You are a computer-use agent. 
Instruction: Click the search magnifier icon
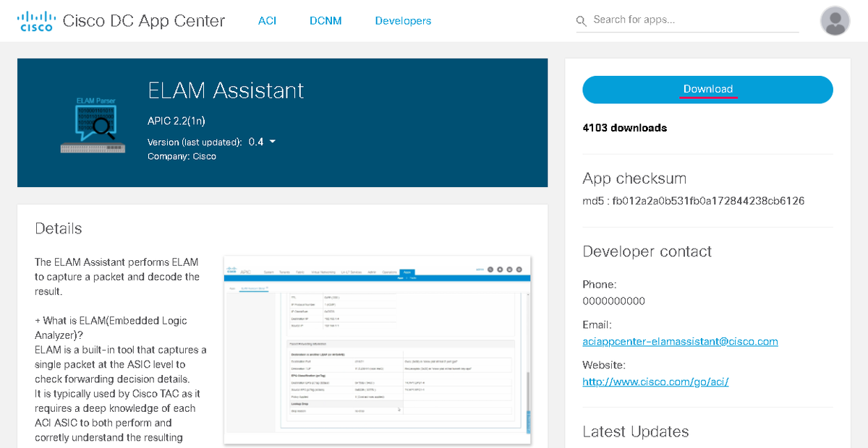[x=582, y=21]
